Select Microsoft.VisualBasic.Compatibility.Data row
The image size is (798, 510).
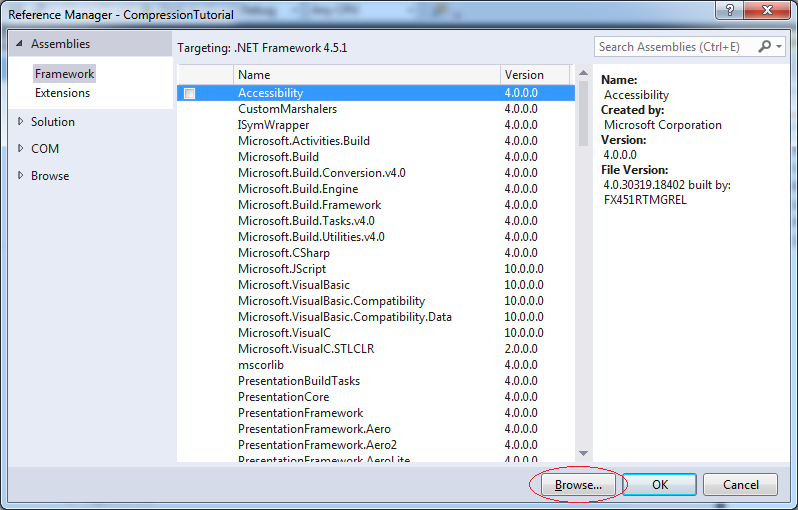[376, 317]
